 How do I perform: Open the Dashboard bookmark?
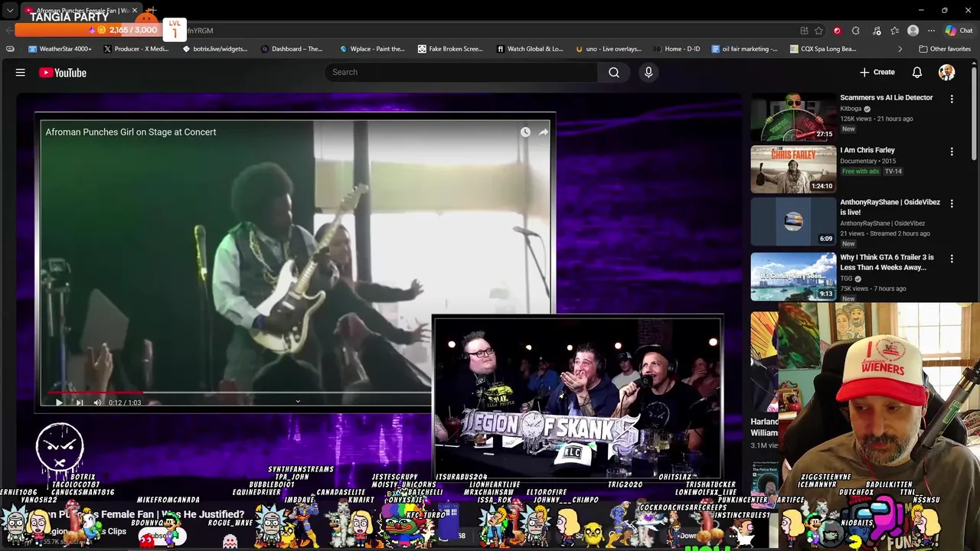[292, 49]
